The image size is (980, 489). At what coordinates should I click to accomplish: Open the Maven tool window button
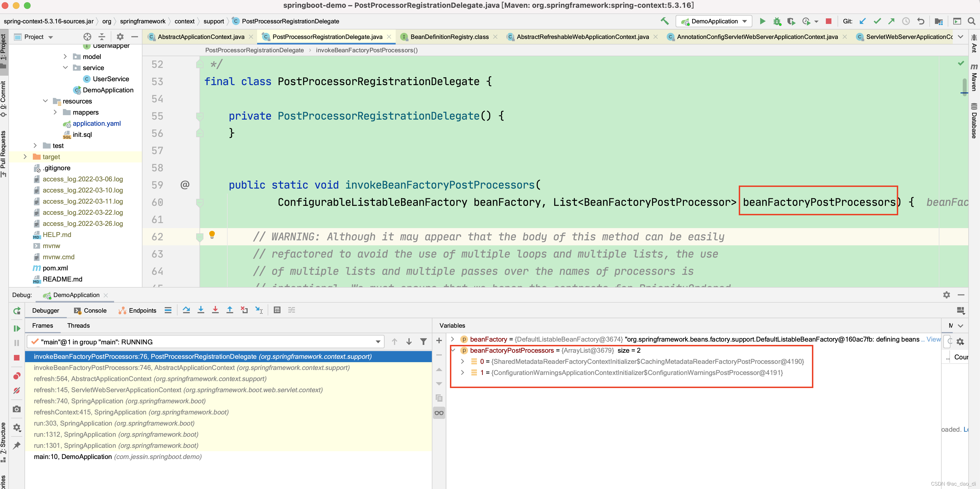[974, 78]
